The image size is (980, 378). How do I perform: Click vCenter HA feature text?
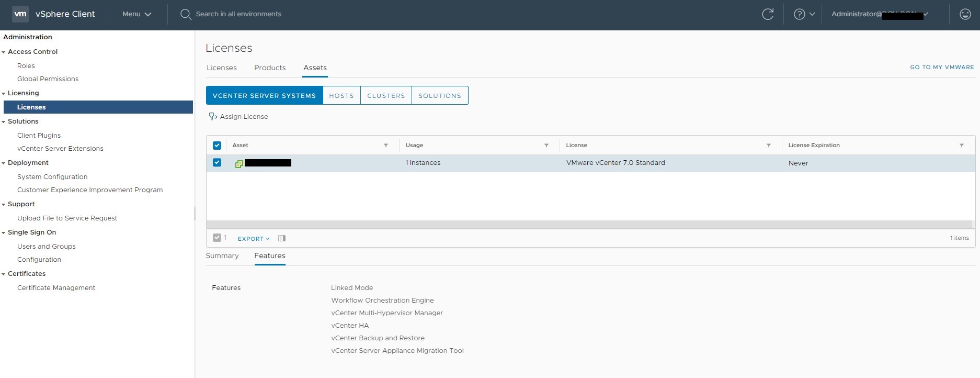(x=350, y=326)
